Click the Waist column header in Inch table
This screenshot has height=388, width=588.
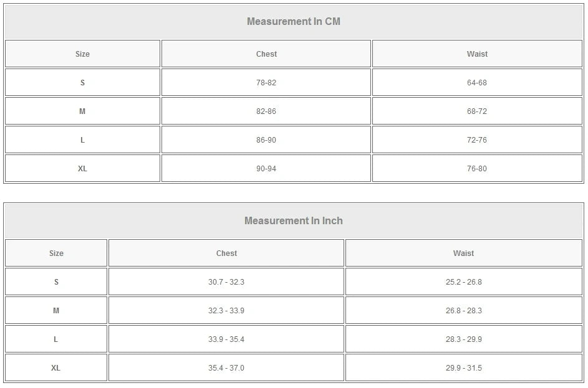coord(463,253)
